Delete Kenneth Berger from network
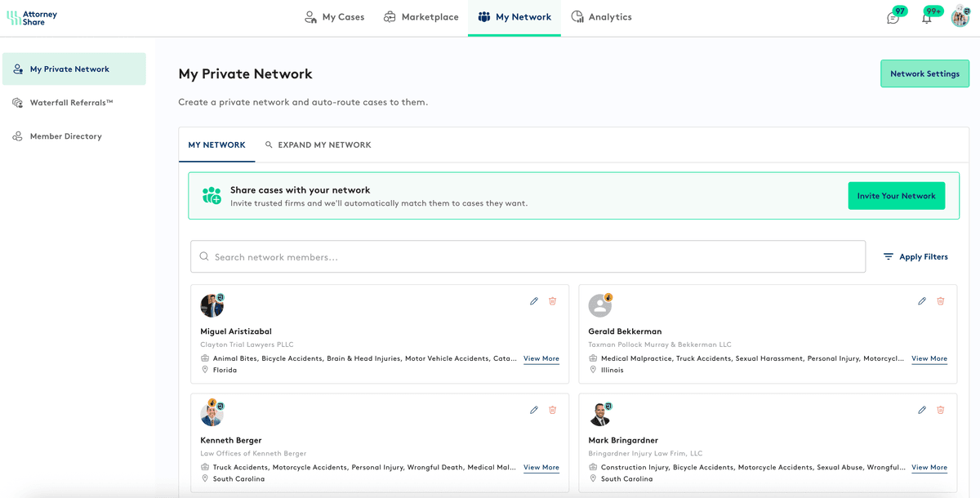 tap(553, 410)
